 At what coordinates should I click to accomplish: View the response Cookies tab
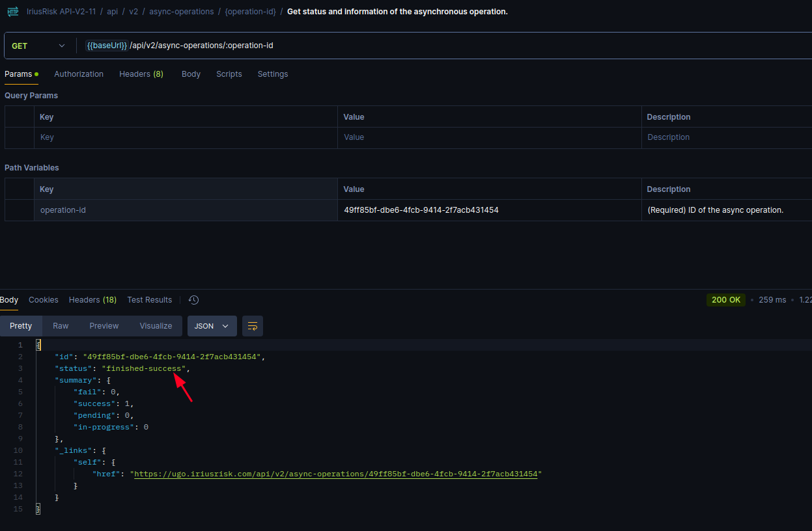point(43,299)
